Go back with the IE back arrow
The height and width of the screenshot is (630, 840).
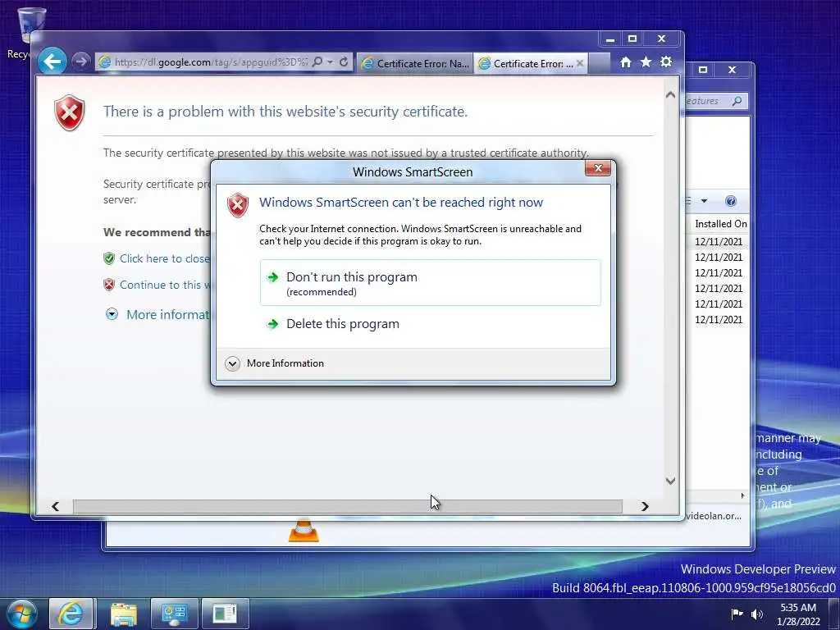[x=52, y=62]
